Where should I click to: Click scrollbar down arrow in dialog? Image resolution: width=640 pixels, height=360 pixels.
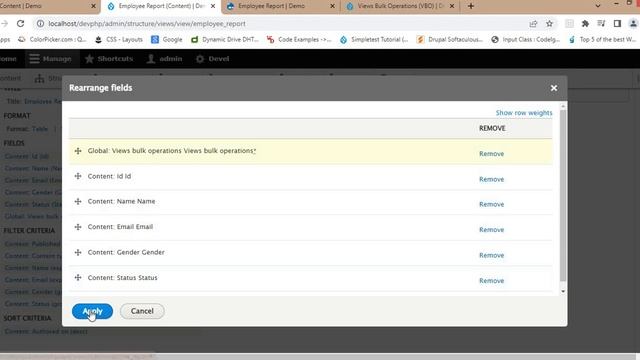(x=563, y=291)
